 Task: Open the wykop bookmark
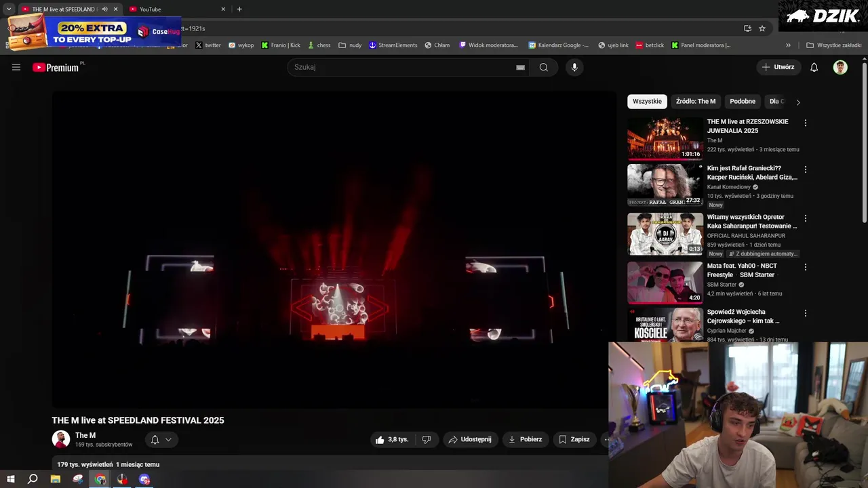[241, 45]
